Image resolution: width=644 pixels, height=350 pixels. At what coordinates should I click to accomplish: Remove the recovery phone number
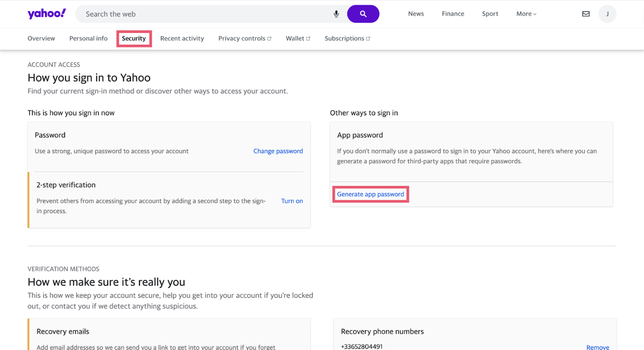coord(598,347)
